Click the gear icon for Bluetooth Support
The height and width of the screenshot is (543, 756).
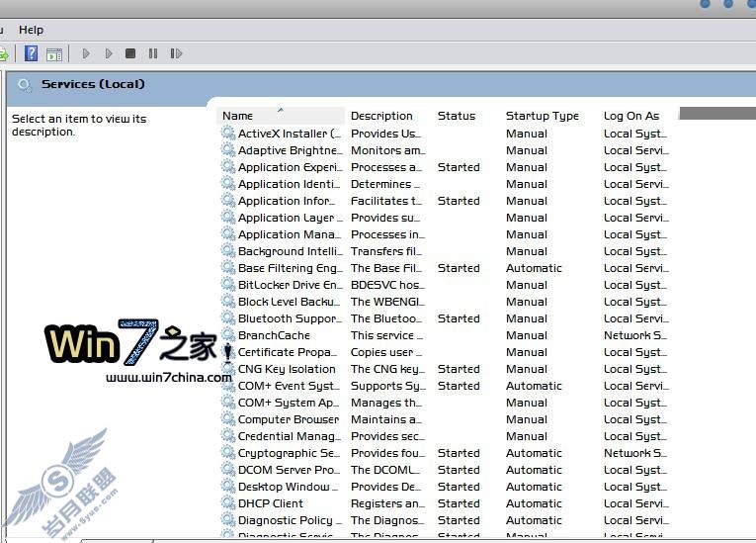(228, 317)
